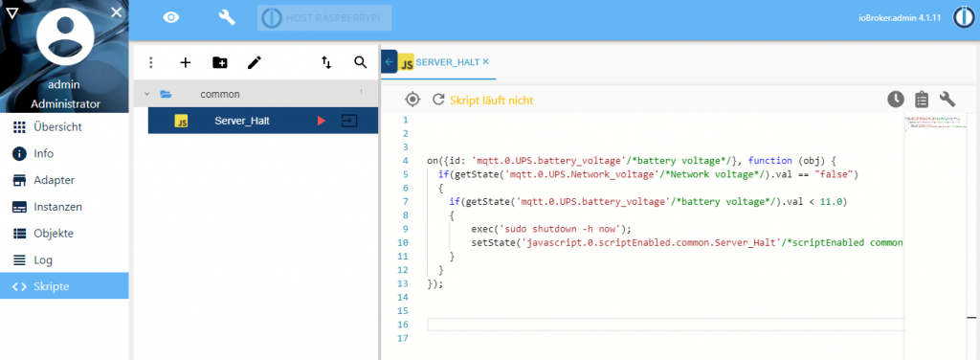Open the Info page
Image resolution: width=980 pixels, height=360 pixels.
pyautogui.click(x=64, y=154)
